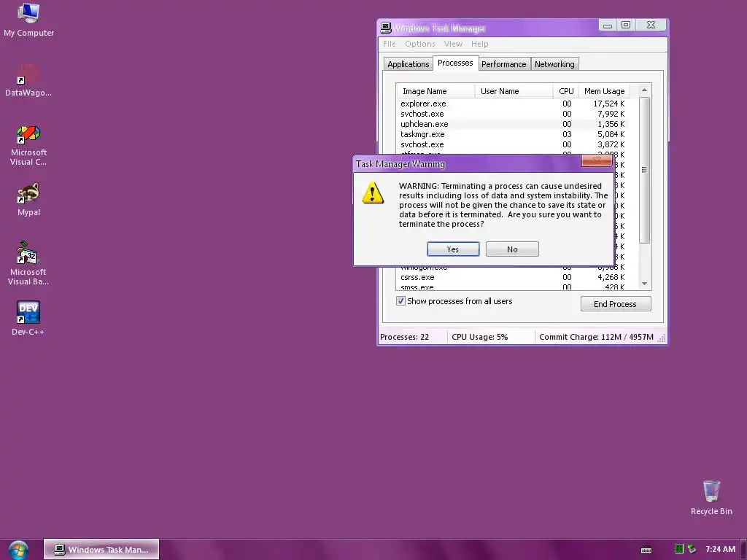Click the keyboard tray icon
Viewport: 747px width, 560px height.
point(646,550)
